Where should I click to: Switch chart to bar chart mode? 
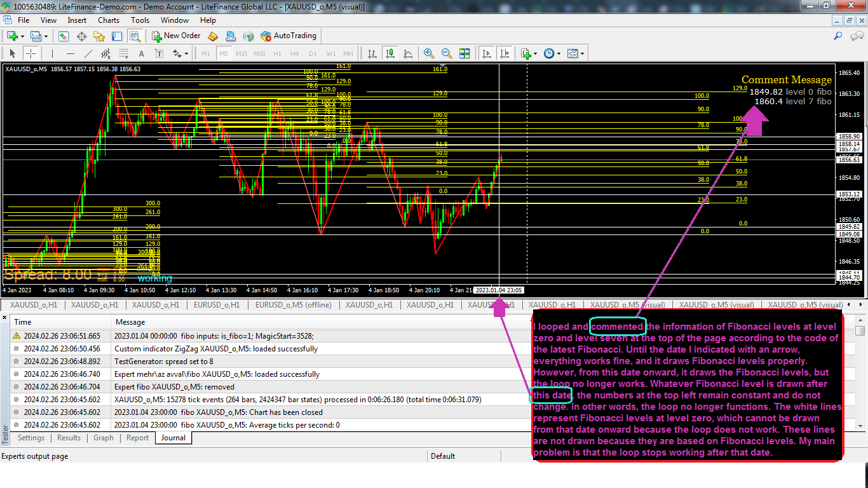coord(372,53)
